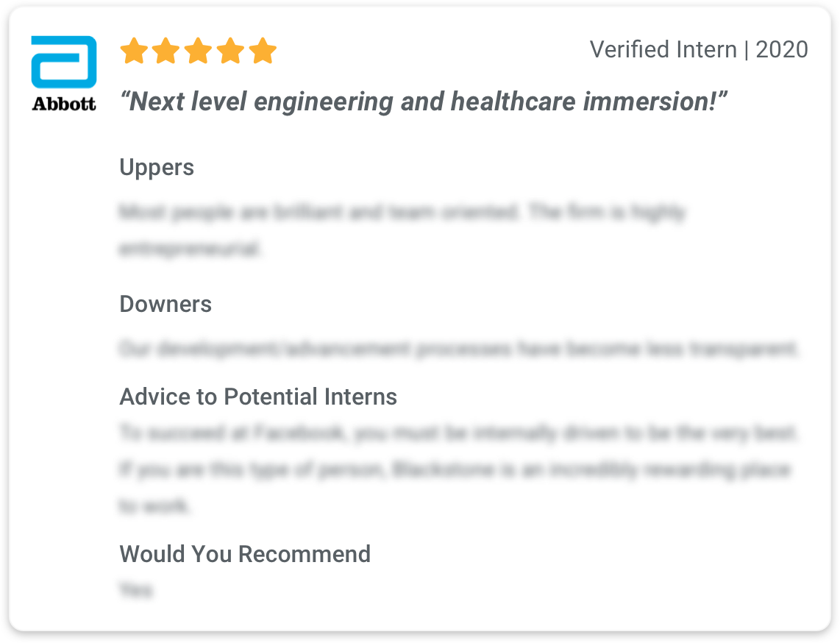840x643 pixels.
Task: Click the blurred advice paragraph
Action: click(x=458, y=469)
